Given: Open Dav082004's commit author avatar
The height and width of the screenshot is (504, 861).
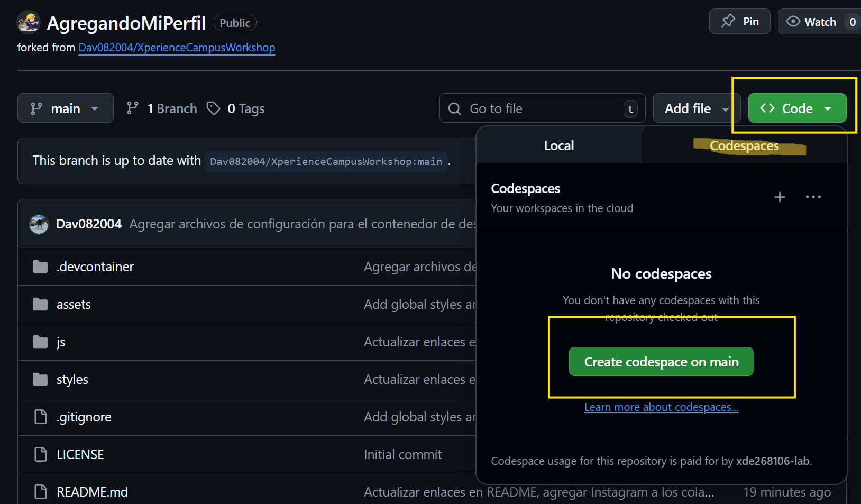Looking at the screenshot, I should tap(38, 223).
